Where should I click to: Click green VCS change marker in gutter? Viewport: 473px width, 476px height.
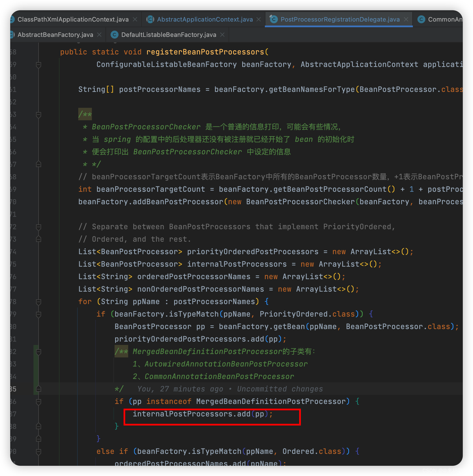pyautogui.click(x=36, y=370)
